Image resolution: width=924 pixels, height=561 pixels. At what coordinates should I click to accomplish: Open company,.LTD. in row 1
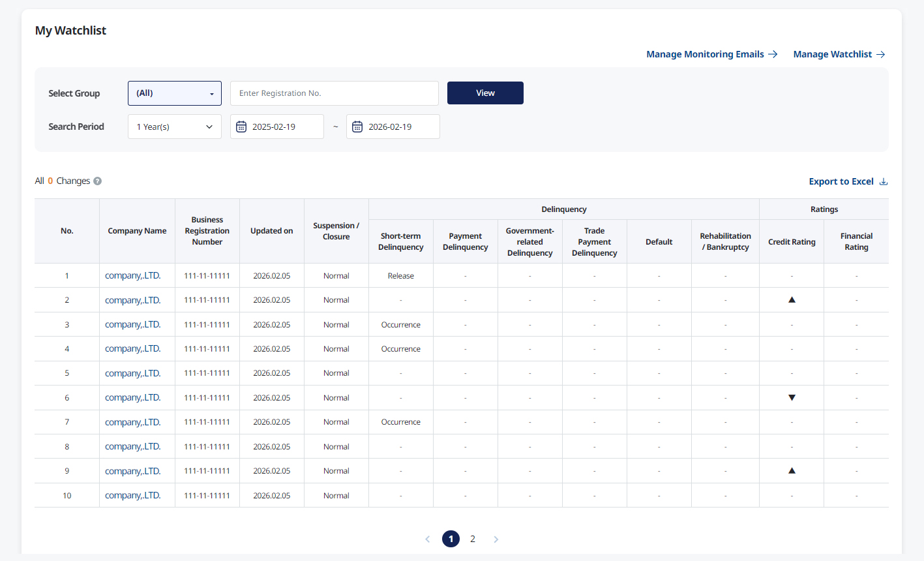pos(133,276)
